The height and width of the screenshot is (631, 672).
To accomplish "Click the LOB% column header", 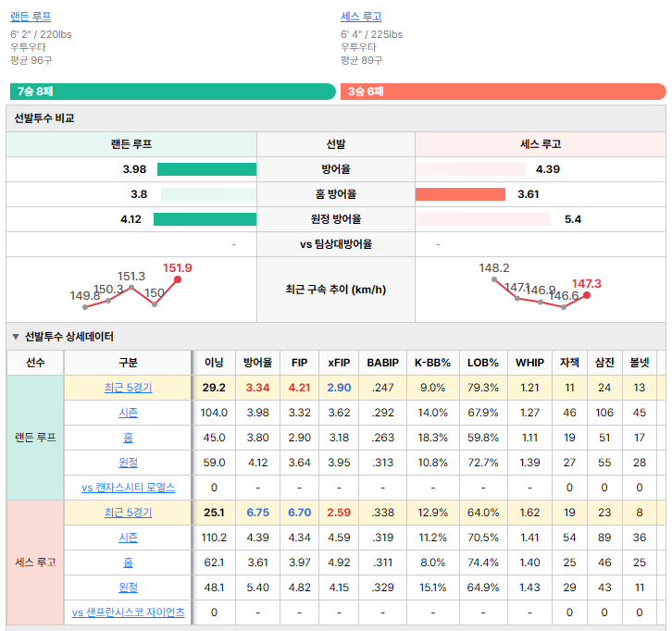I will pos(483,363).
